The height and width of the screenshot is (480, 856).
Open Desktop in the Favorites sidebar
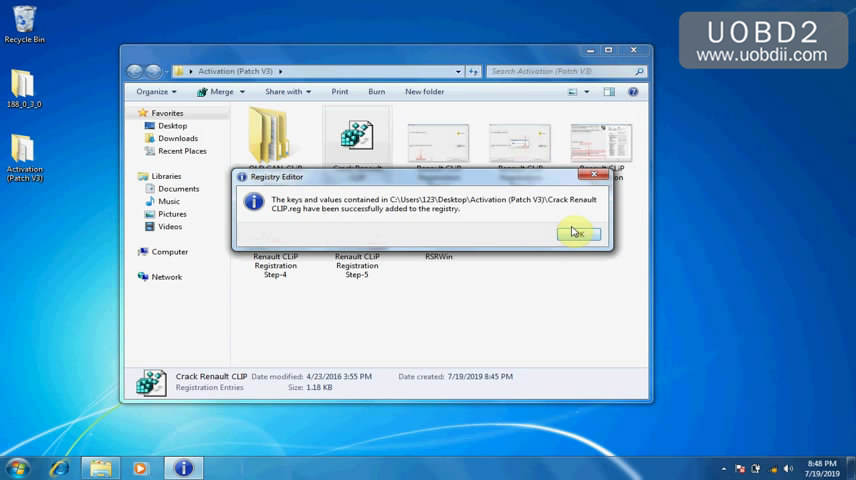click(172, 126)
